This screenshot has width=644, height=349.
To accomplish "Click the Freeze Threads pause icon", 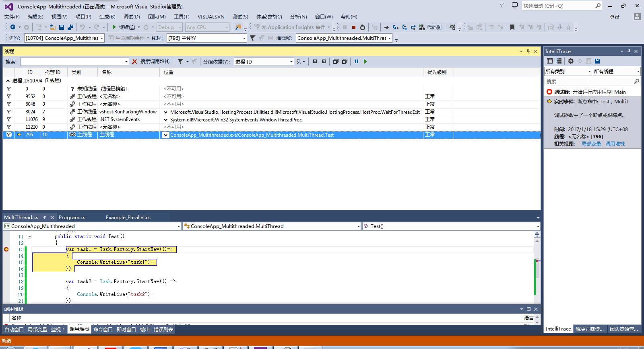I will pyautogui.click(x=356, y=62).
